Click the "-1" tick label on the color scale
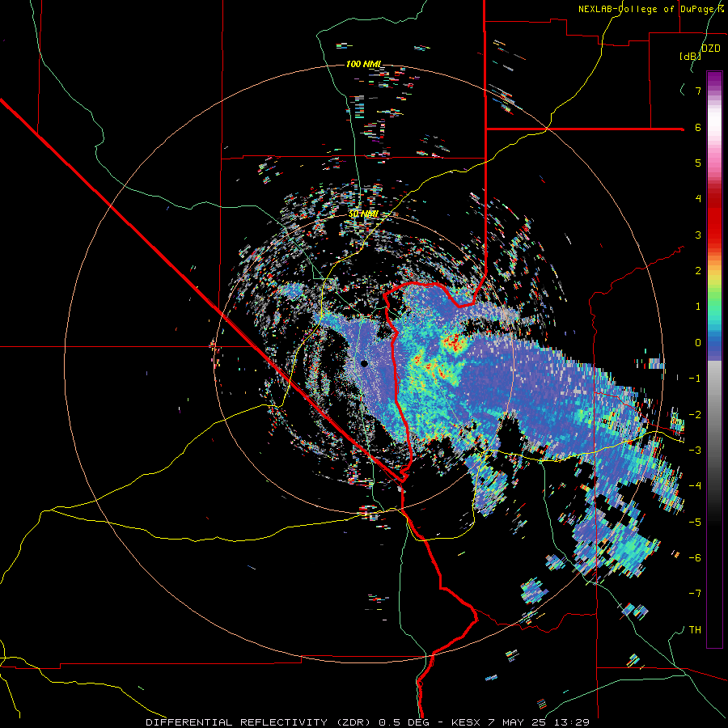The width and height of the screenshot is (728, 728). [x=695, y=379]
